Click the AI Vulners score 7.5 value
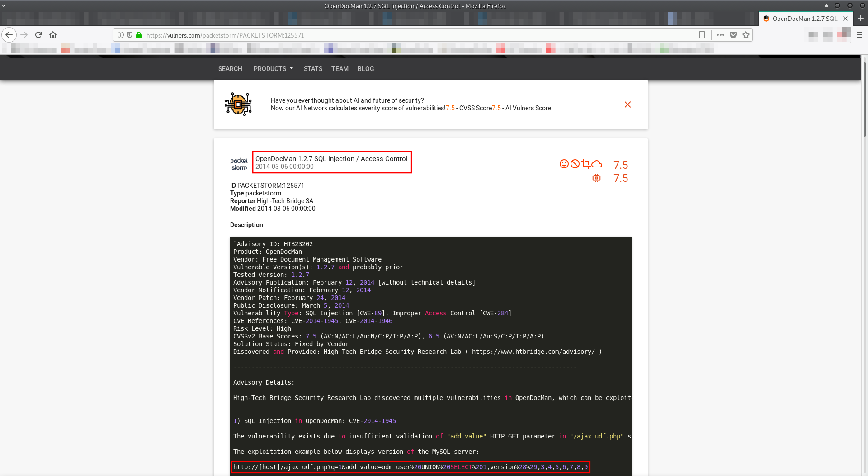The width and height of the screenshot is (868, 476). [x=621, y=178]
